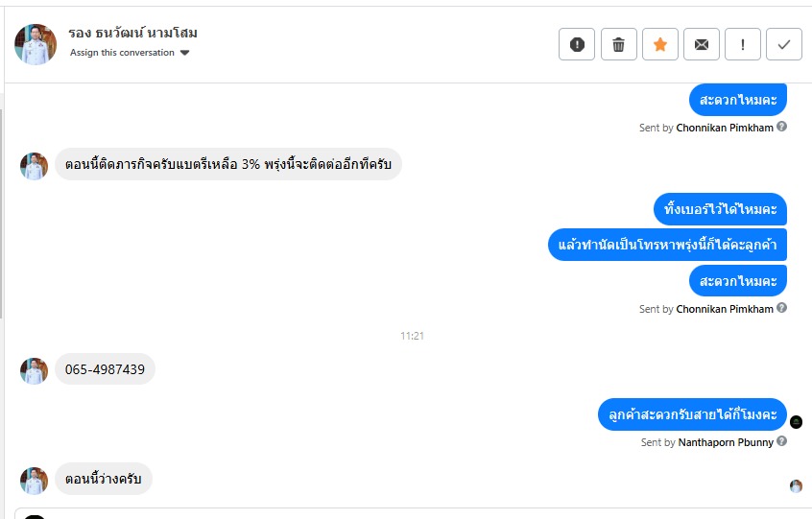The width and height of the screenshot is (812, 519).
Task: Click the customer name in the header
Action: coord(132,33)
